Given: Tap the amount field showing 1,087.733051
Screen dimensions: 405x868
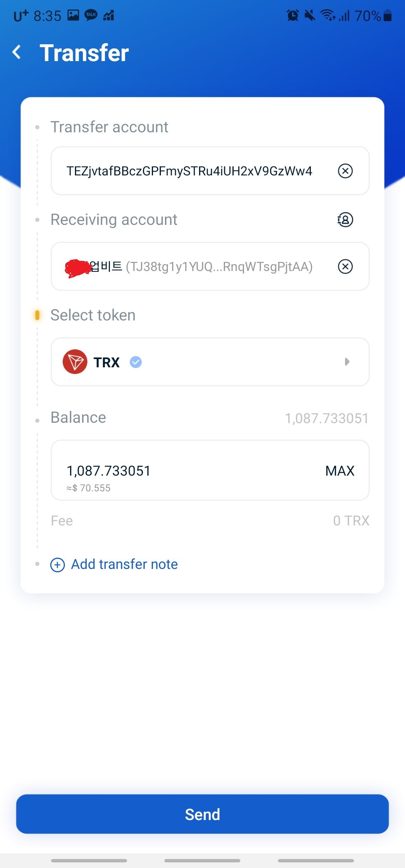Looking at the screenshot, I should click(x=109, y=470).
